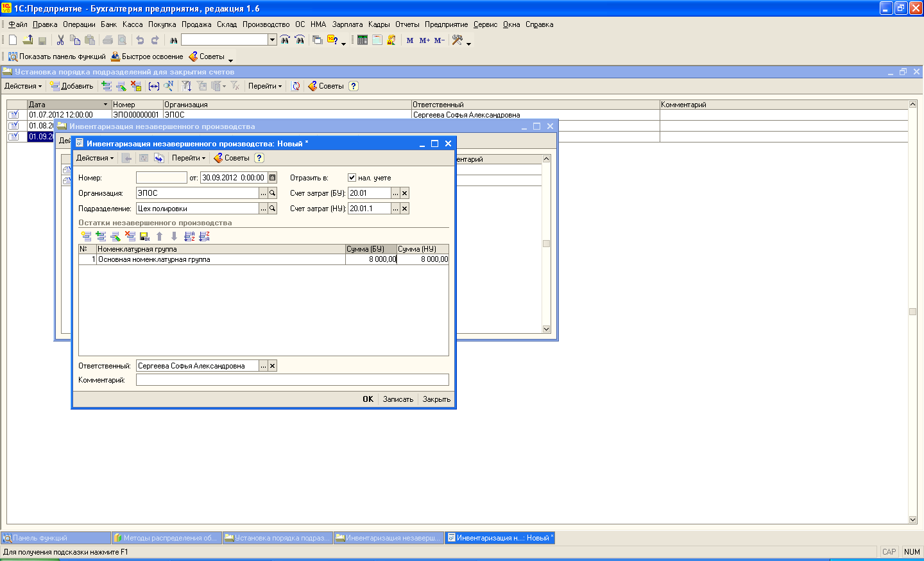Open the Перейти dropdown in the dialog

coord(189,158)
